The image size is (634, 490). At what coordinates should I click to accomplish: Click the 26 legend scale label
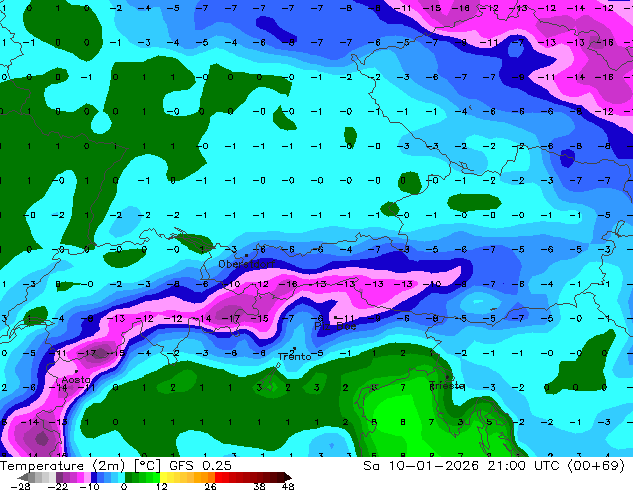[x=210, y=486]
